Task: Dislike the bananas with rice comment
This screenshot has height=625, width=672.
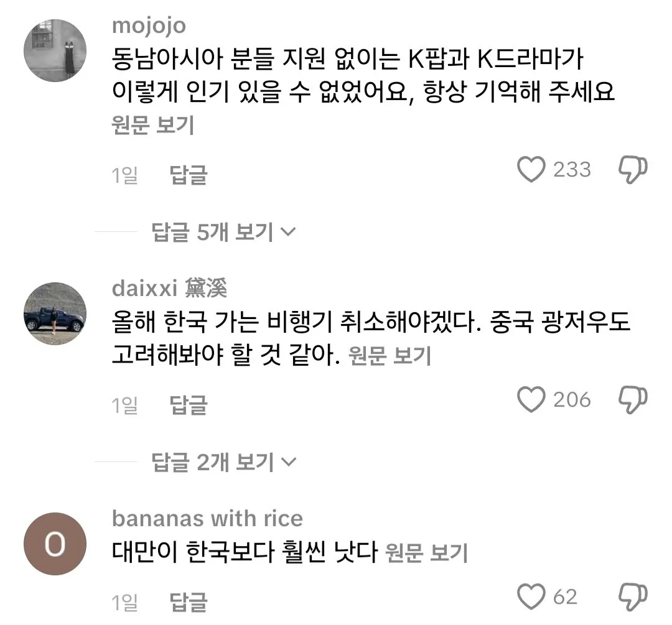Action: (633, 598)
